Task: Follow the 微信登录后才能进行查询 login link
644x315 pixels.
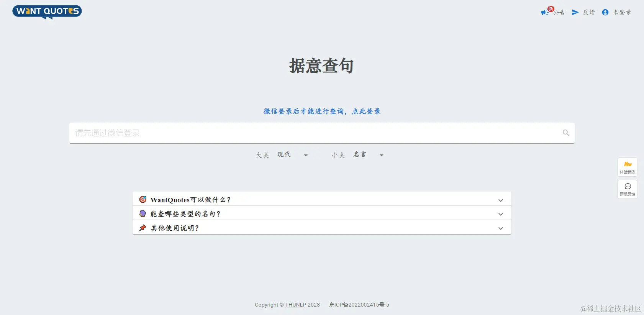Action: pos(322,111)
